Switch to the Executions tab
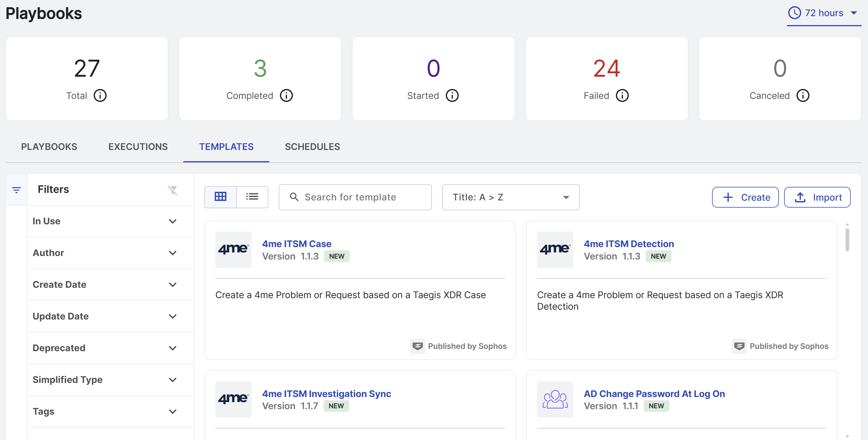The image size is (868, 440). point(138,147)
